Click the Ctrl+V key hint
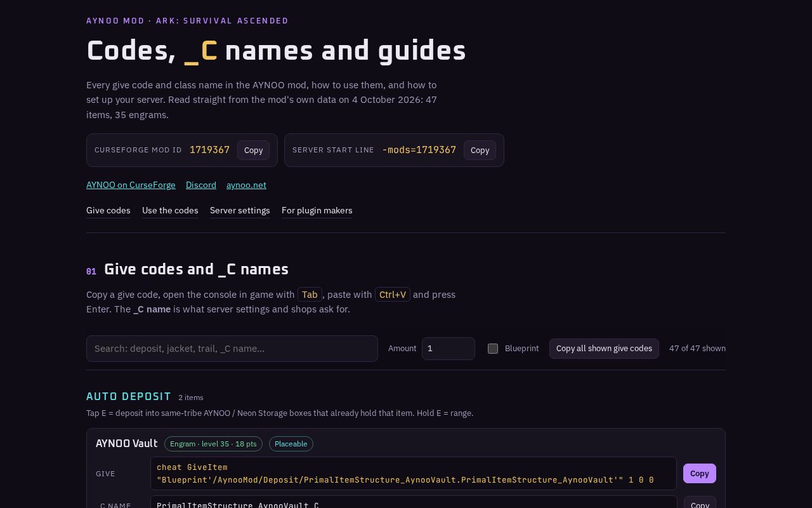Viewport: 812px width, 508px height. click(393, 295)
